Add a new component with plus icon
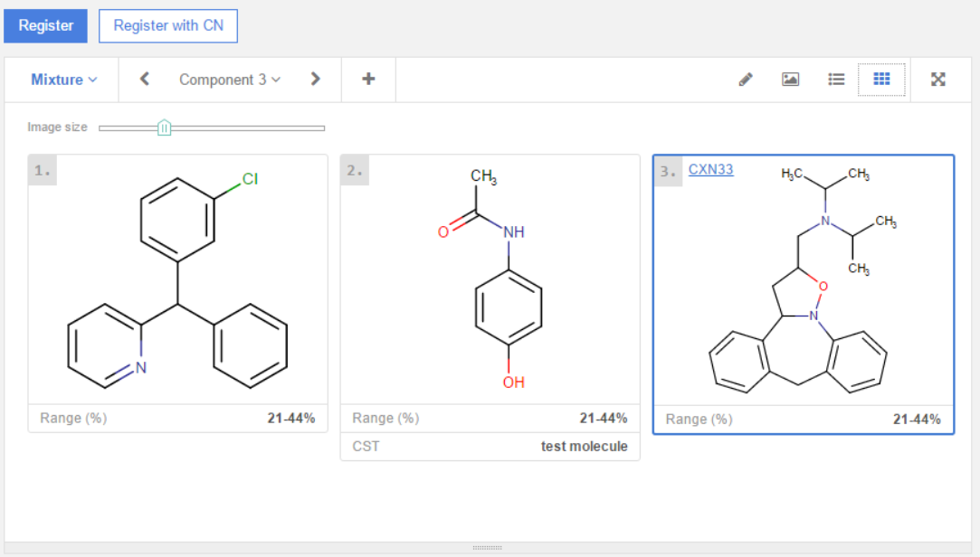Image resolution: width=980 pixels, height=557 pixels. (x=368, y=80)
